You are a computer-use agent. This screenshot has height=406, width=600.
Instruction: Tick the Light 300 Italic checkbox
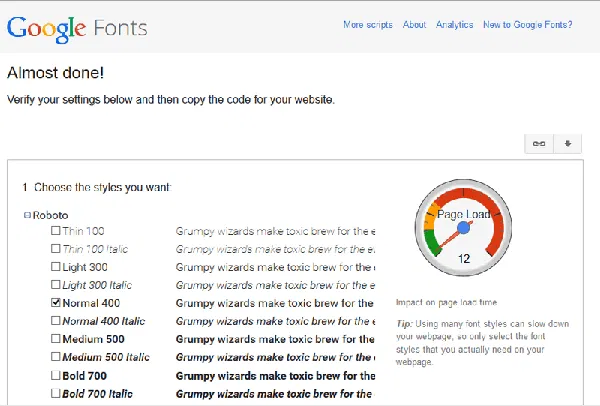(x=56, y=285)
